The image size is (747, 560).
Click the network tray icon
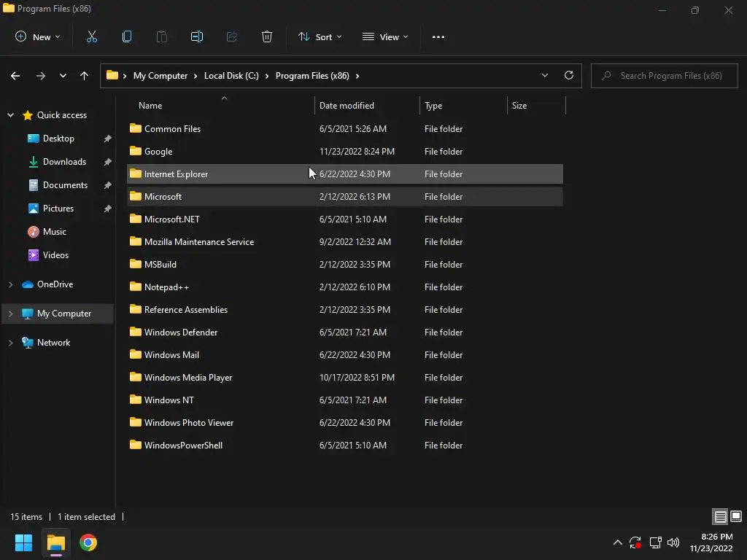click(x=655, y=542)
